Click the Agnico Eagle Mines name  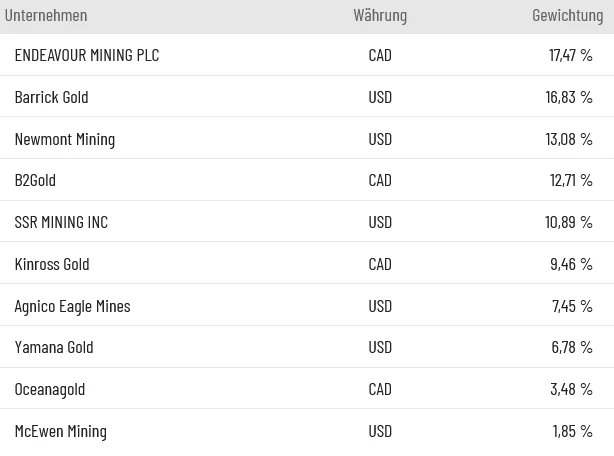72,306
